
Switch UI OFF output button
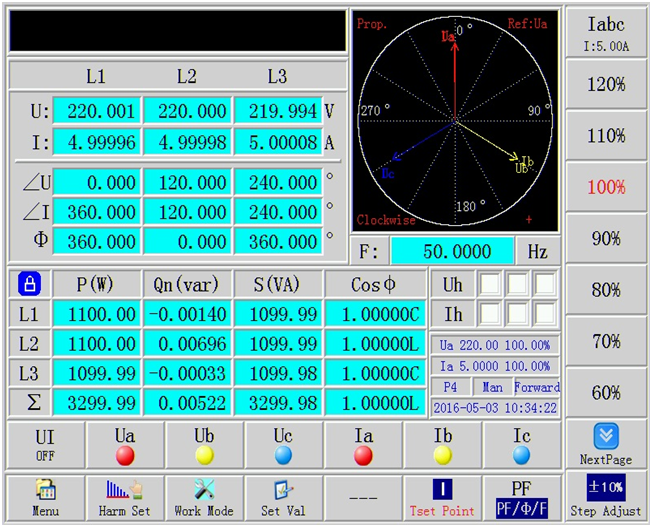click(45, 445)
